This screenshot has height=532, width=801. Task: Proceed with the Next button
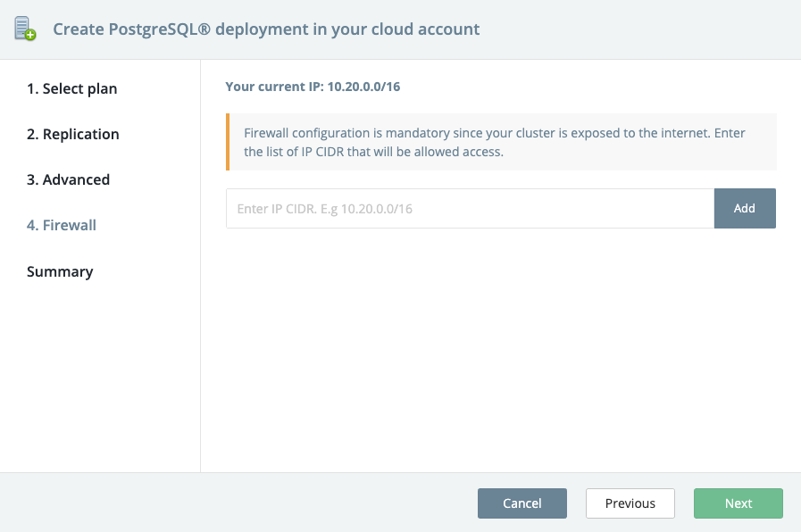(738, 503)
